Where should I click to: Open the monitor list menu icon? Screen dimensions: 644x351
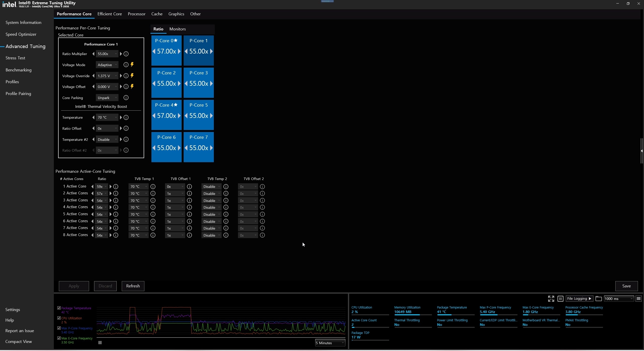click(638, 298)
